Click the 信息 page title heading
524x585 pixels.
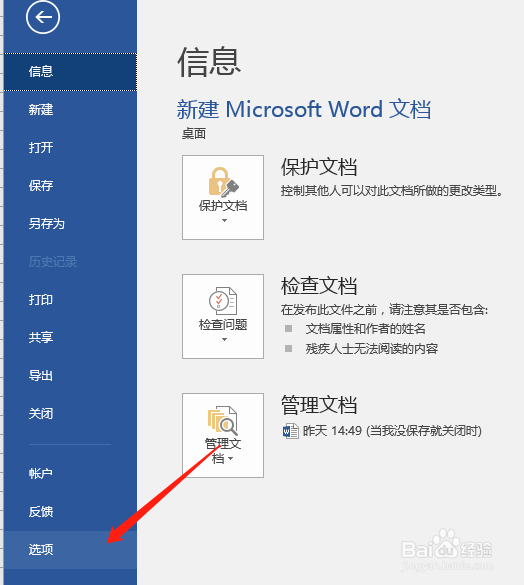209,62
